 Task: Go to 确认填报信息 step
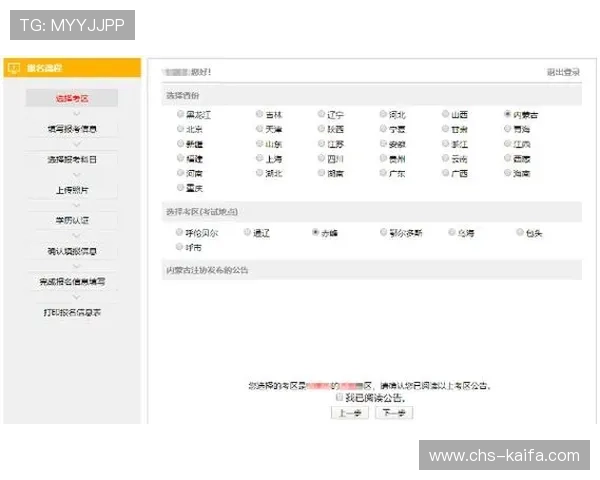point(72,251)
